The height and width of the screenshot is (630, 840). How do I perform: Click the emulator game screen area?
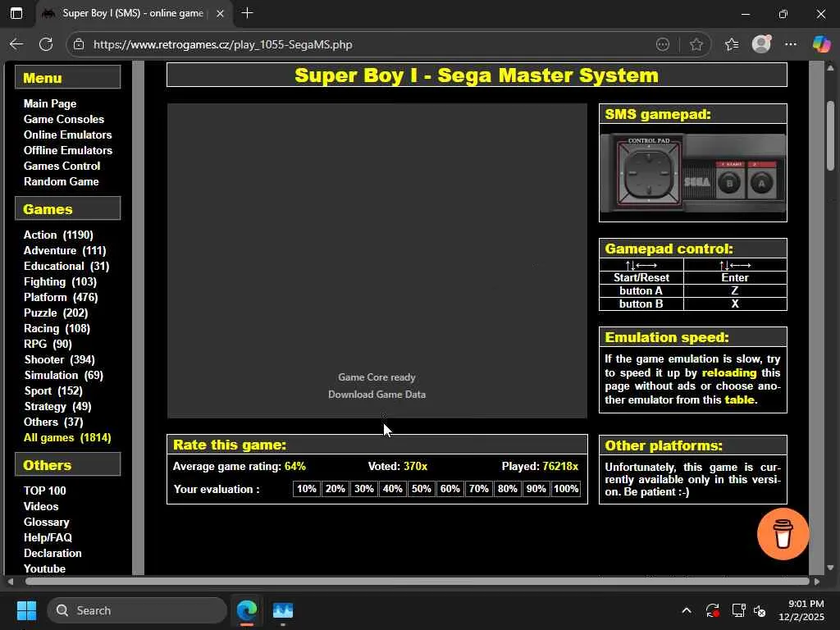(x=377, y=260)
